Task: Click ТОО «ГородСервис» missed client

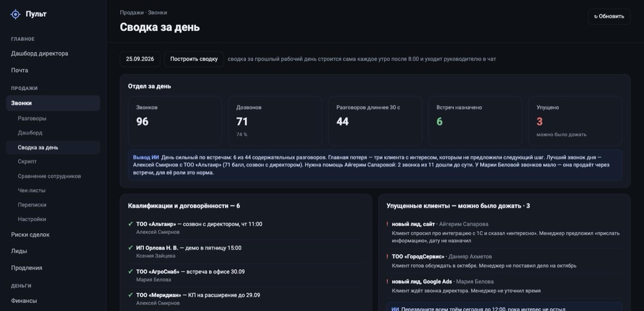Action: (419, 257)
